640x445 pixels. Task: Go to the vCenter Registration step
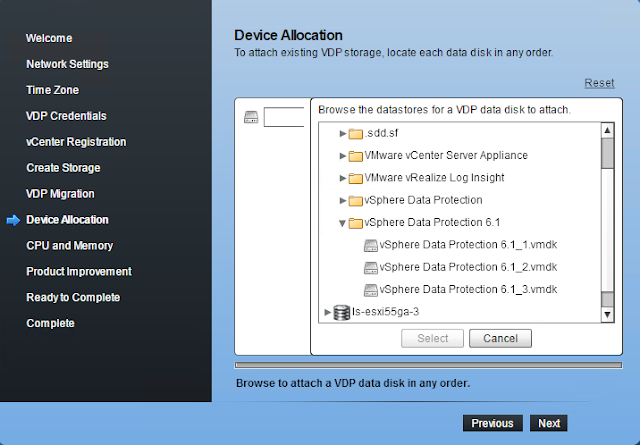point(76,142)
